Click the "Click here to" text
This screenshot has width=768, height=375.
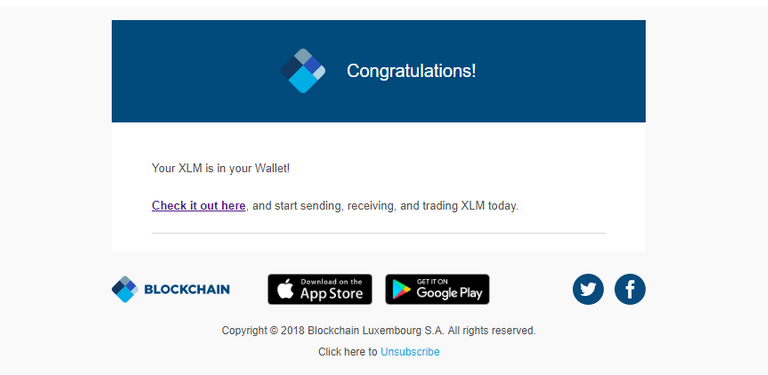click(x=348, y=352)
